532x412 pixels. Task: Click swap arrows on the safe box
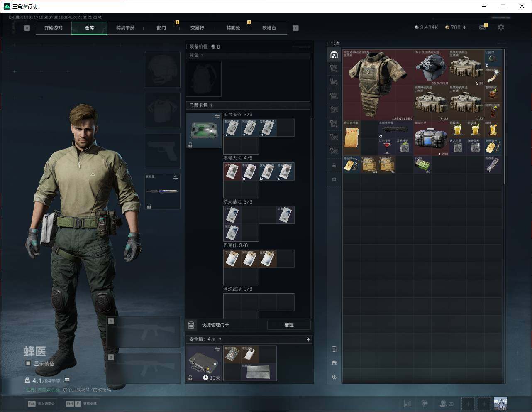click(217, 349)
